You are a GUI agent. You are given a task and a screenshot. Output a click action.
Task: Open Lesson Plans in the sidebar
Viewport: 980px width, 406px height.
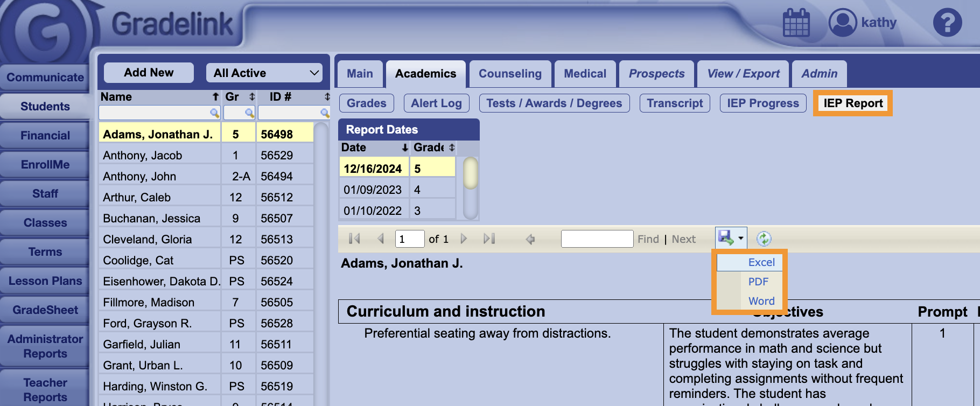coord(45,281)
